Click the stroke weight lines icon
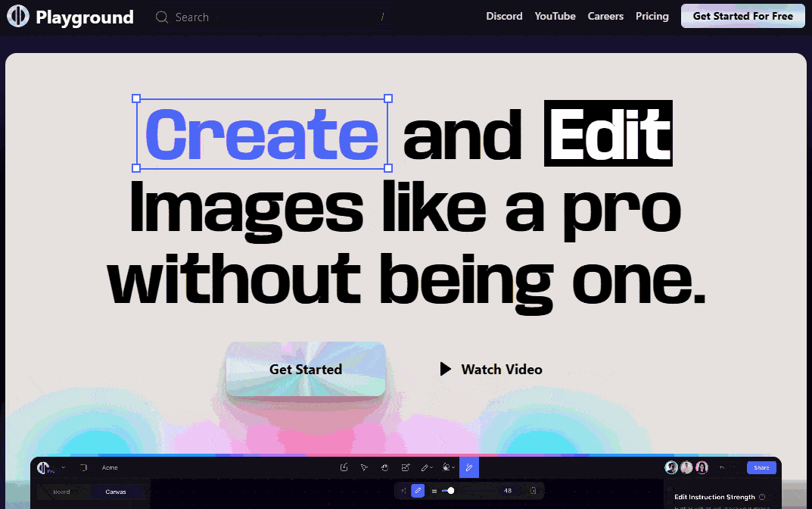The height and width of the screenshot is (509, 812). coord(434,491)
